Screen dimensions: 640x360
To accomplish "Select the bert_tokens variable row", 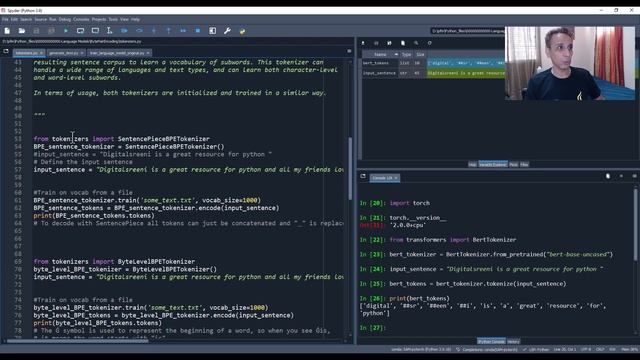I will [x=433, y=63].
